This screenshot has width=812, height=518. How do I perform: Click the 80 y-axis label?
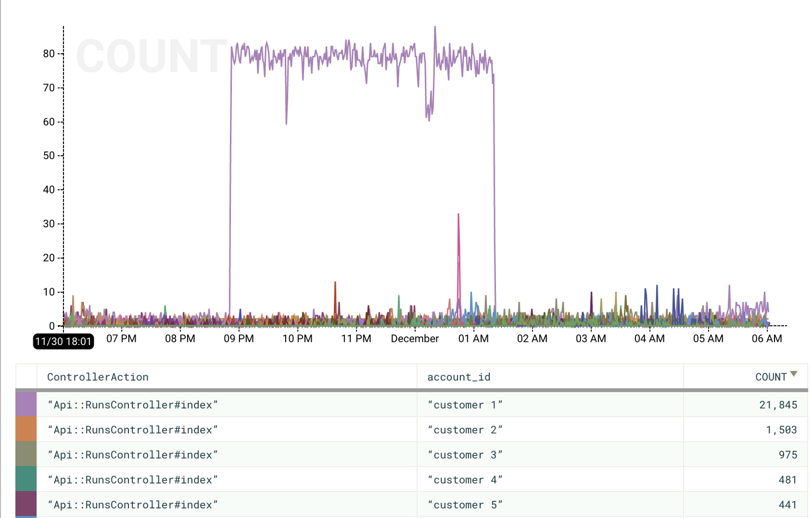(x=49, y=53)
